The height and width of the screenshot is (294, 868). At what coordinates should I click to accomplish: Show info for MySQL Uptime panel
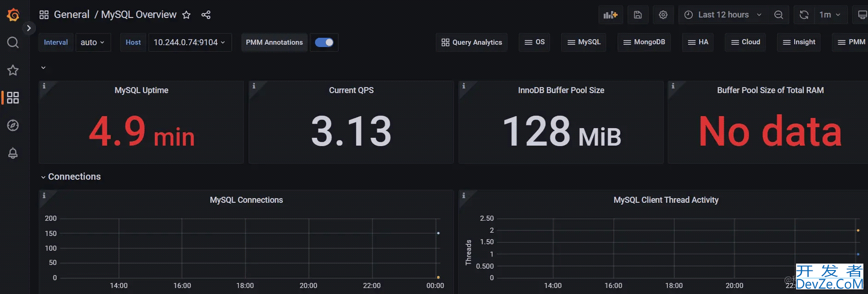click(x=44, y=86)
